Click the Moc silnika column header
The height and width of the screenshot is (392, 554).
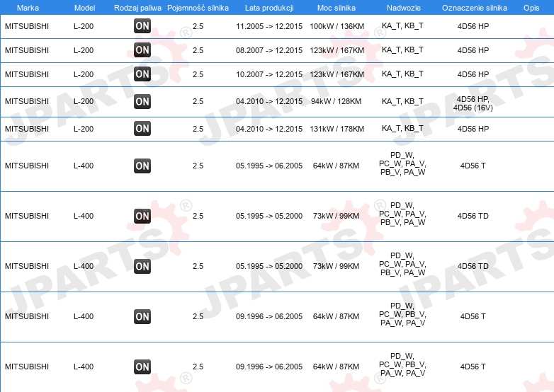click(337, 8)
